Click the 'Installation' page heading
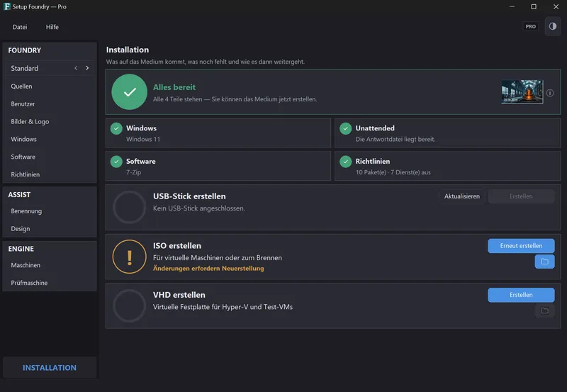 128,50
